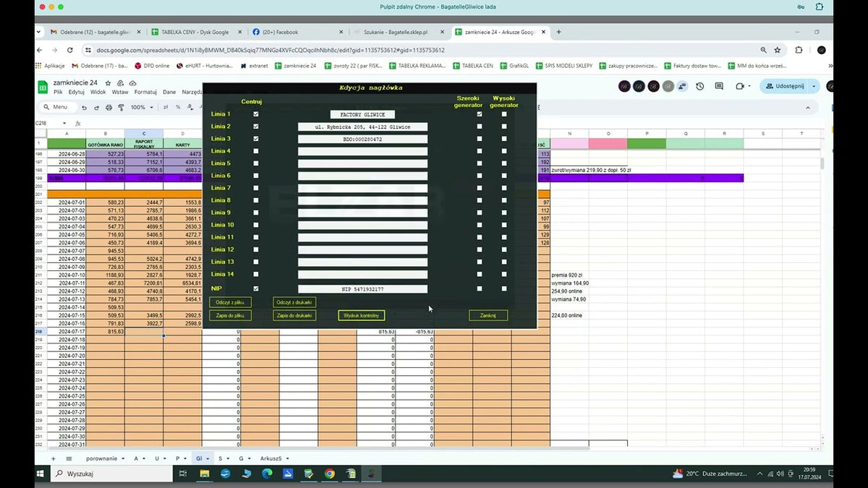This screenshot has width=868, height=488.
Task: Click Odczyt z pliku button
Action: (x=230, y=302)
